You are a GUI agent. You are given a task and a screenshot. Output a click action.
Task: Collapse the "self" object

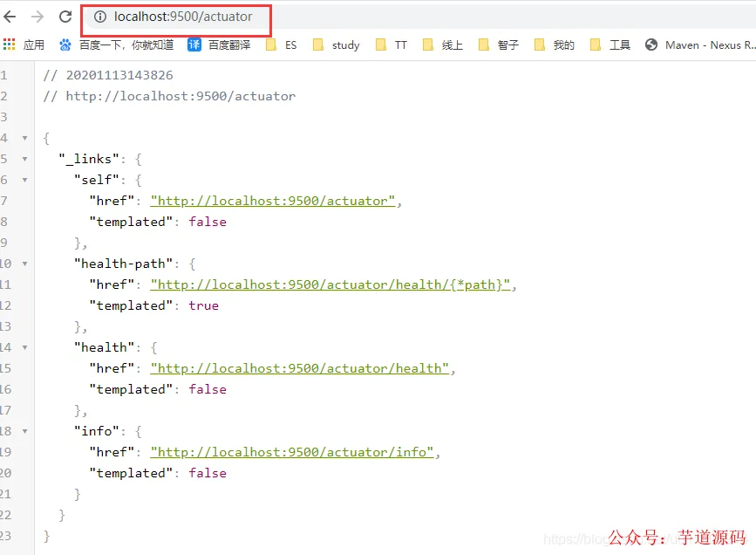click(24, 180)
